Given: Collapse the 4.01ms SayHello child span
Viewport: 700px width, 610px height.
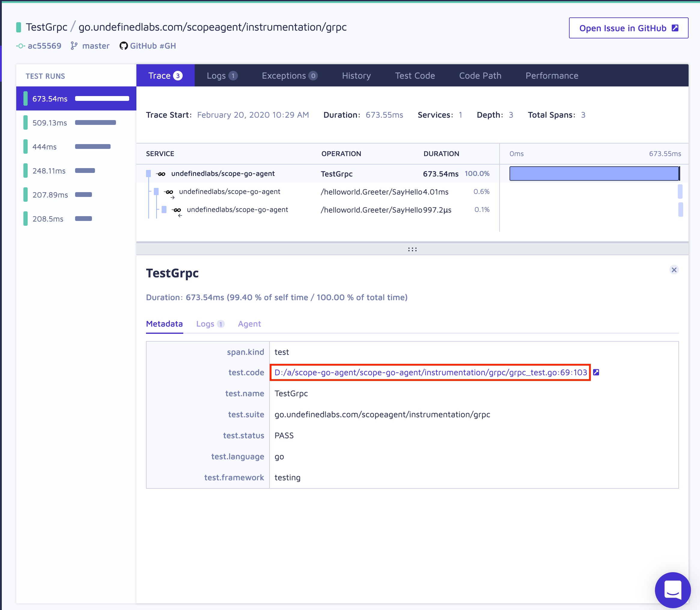Looking at the screenshot, I should pos(156,192).
